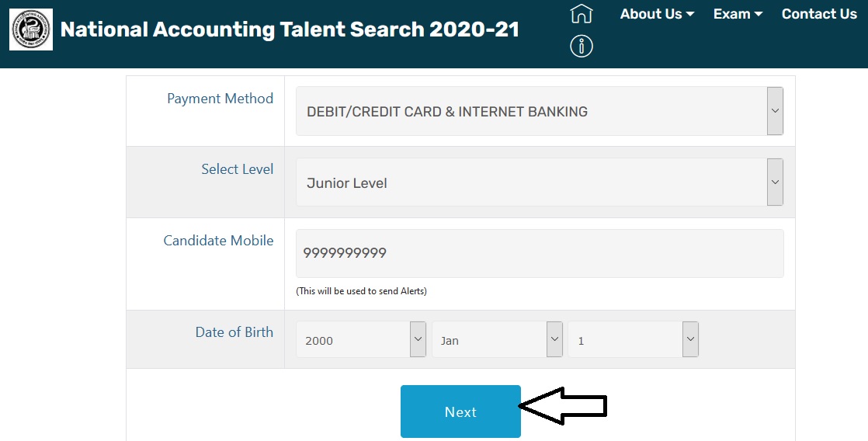Click the Candidate Mobile label
The width and height of the screenshot is (868, 441).
[x=218, y=241]
